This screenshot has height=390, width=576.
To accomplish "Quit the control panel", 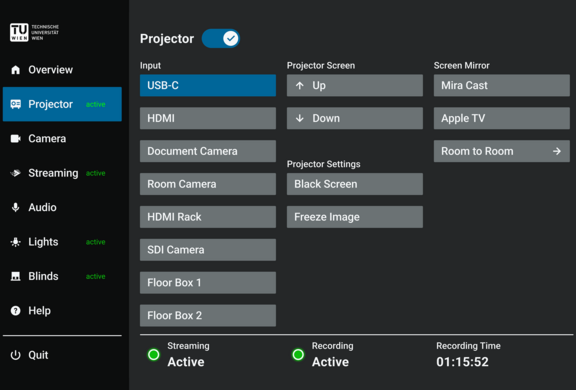I will (x=62, y=355).
